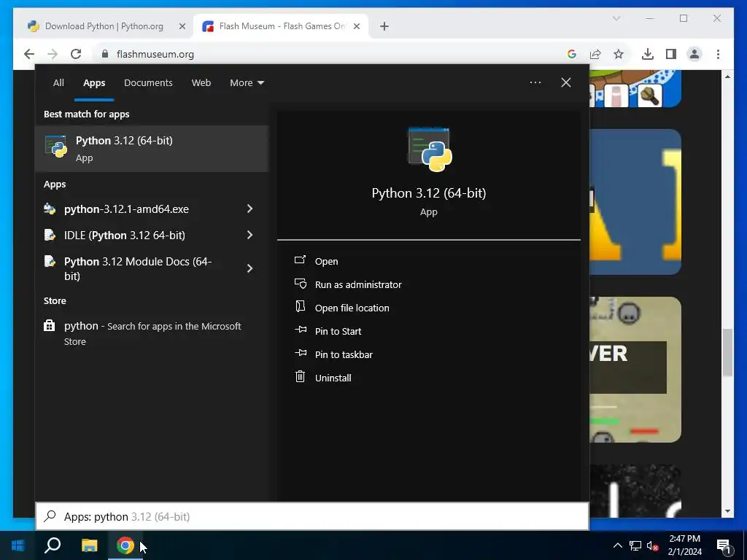The image size is (747, 560).
Task: Click the Open arrow icon
Action: [x=300, y=260]
